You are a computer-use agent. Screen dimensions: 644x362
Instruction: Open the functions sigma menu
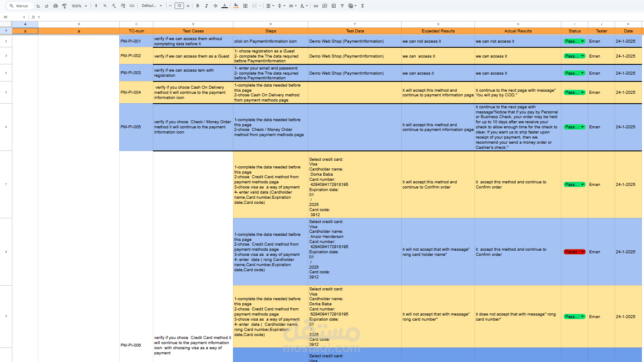(362, 6)
